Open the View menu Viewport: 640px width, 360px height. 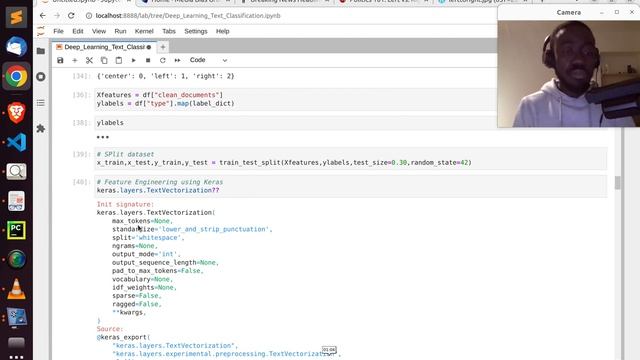99,31
